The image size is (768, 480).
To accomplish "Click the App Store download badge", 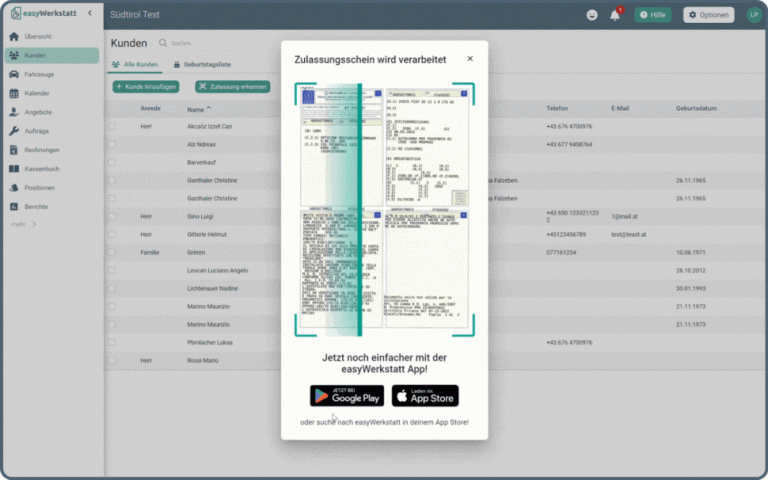I will 425,396.
